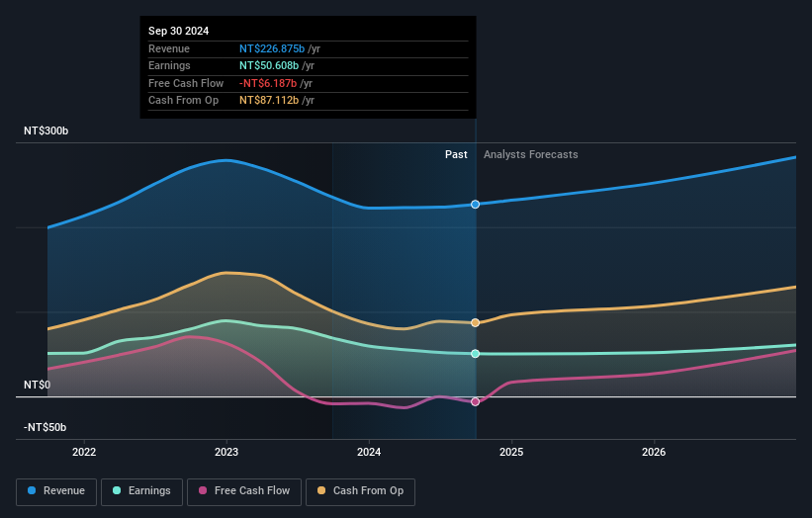Screen dimensions: 812x518
Task: Click the Earnings data point marker
Action: pyautogui.click(x=476, y=354)
